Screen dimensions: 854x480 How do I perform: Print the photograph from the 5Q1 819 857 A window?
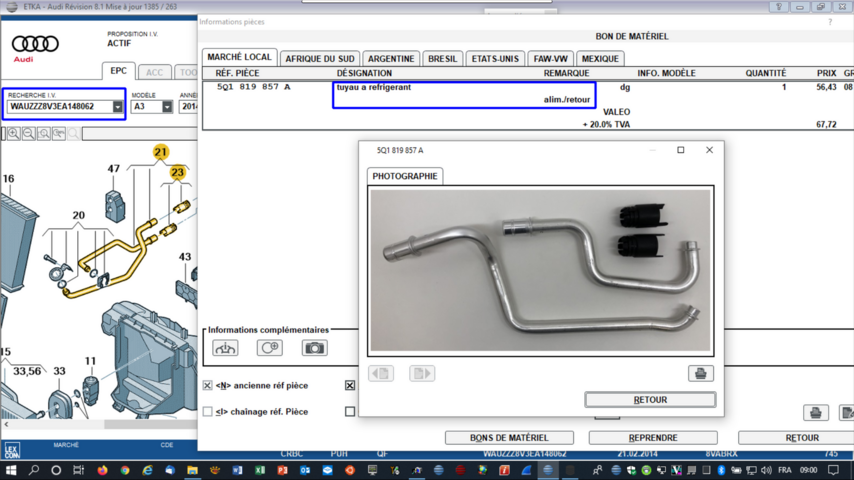700,373
